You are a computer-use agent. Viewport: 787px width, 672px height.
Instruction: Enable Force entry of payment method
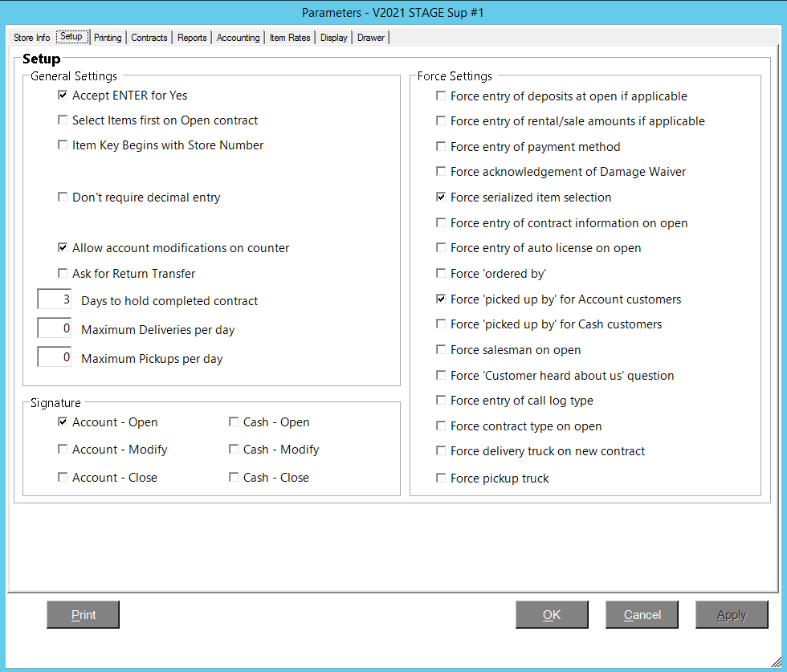pyautogui.click(x=441, y=147)
